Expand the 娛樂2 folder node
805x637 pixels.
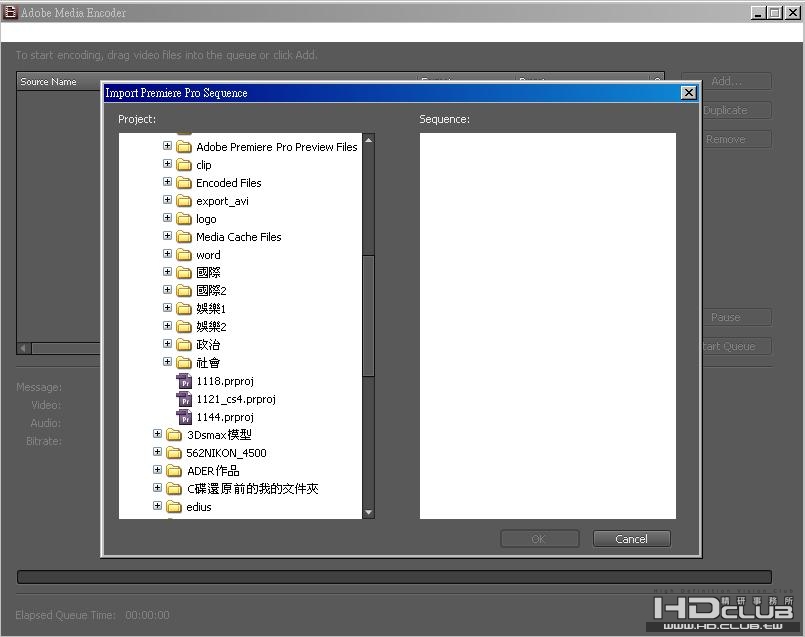(167, 325)
